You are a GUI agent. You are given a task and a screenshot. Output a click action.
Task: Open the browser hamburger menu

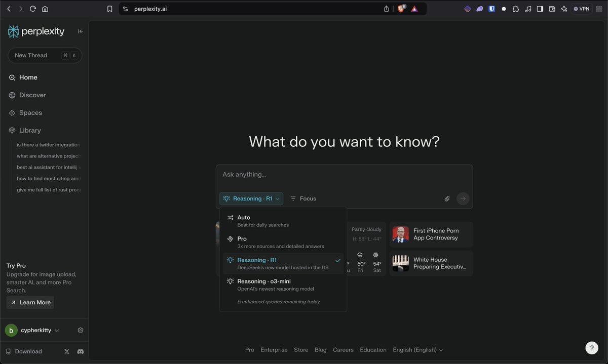coord(599,9)
